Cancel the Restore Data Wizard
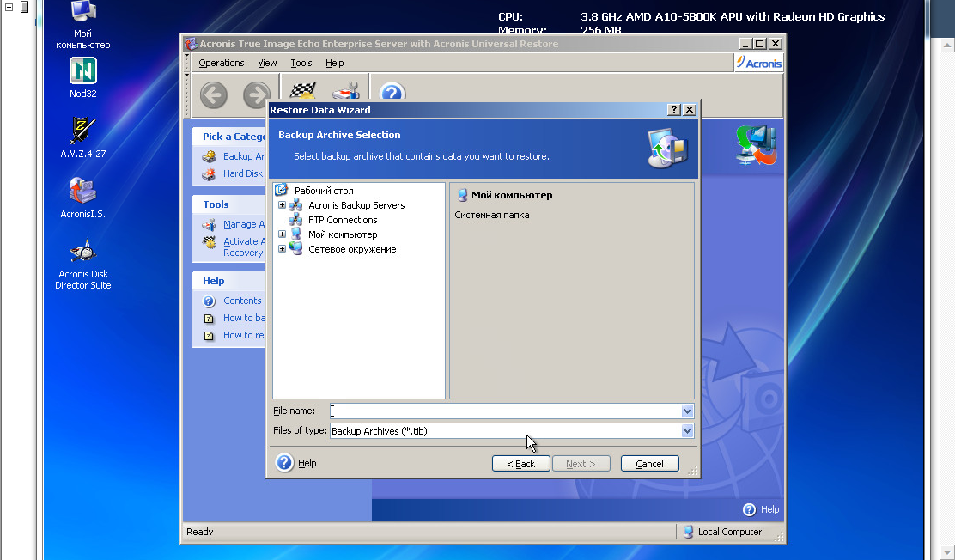Viewport: 955px width, 560px height. point(650,464)
